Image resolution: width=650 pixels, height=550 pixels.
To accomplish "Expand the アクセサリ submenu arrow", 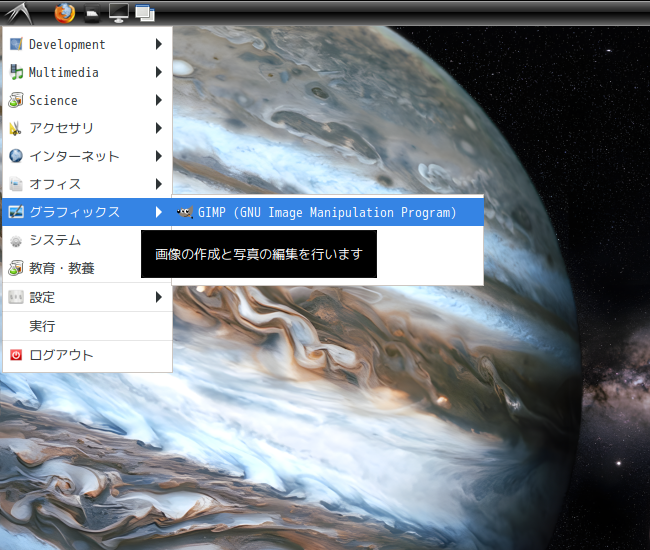I will [159, 128].
